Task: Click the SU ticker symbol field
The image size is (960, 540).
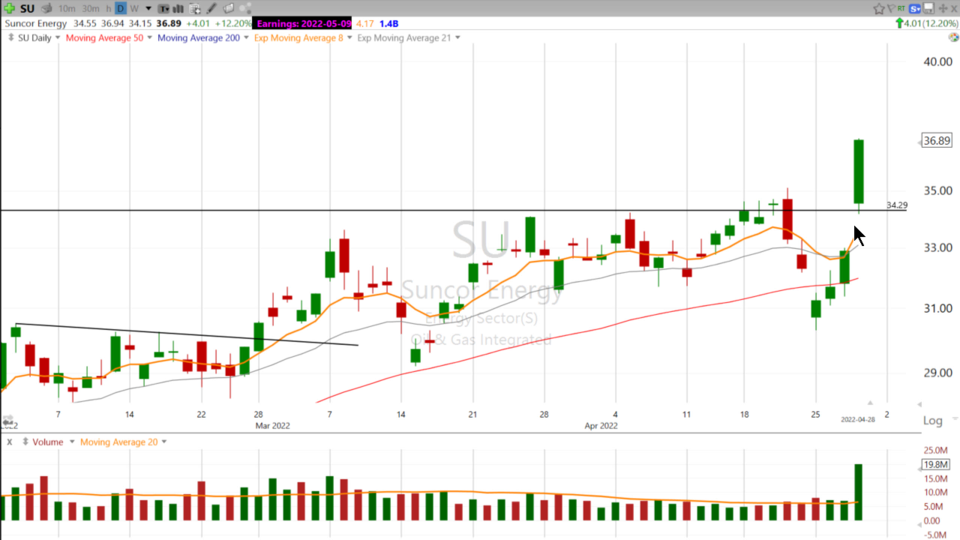Action: (27, 9)
